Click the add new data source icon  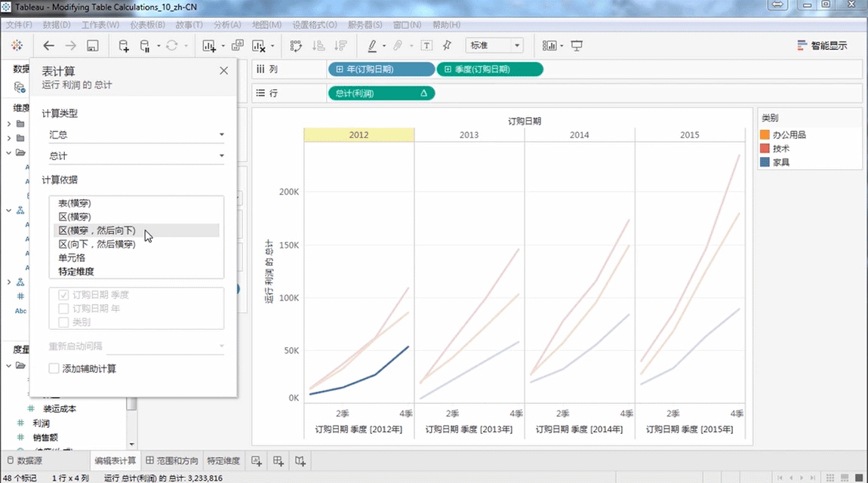tap(124, 46)
